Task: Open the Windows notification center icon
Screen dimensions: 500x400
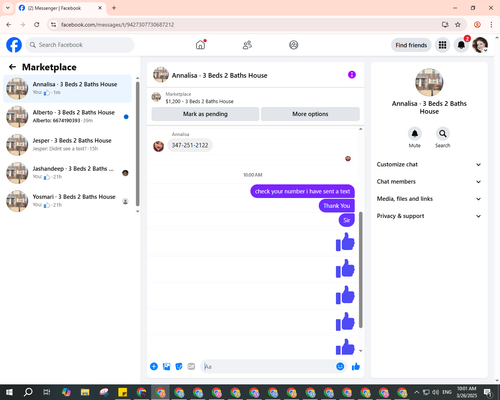Action: tap(488, 392)
